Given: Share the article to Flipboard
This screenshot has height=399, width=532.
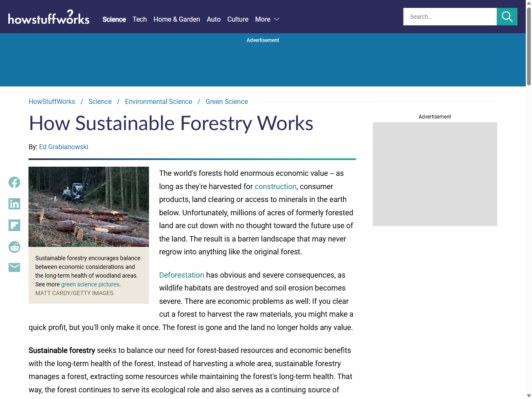Looking at the screenshot, I should coord(14,225).
